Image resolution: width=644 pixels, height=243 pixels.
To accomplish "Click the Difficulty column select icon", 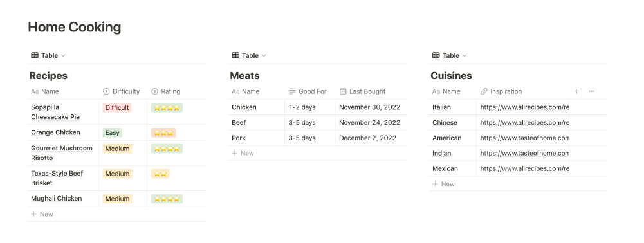I will pyautogui.click(x=106, y=91).
